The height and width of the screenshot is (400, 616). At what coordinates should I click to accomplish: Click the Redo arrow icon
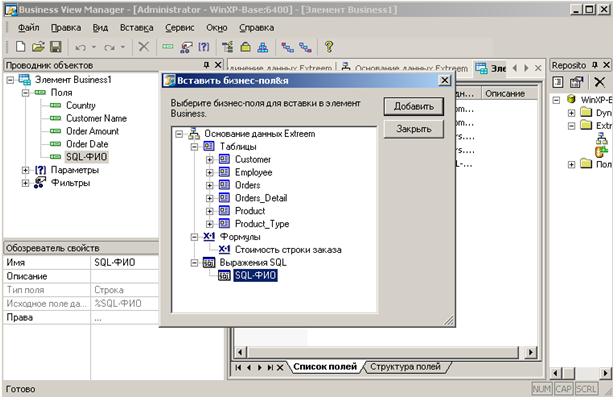[109, 48]
